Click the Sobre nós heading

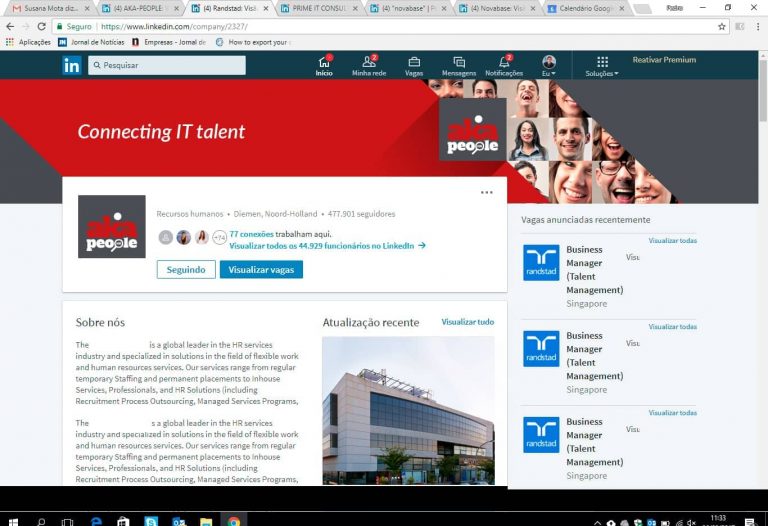tap(100, 322)
